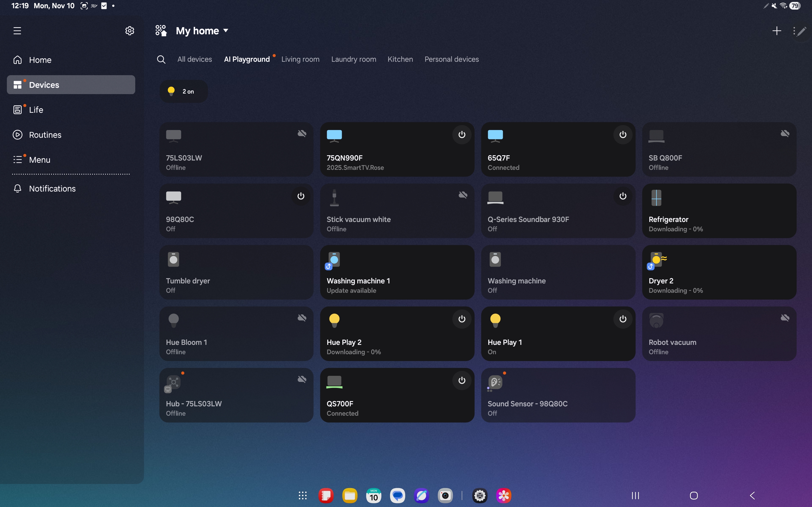Image resolution: width=812 pixels, height=507 pixels.
Task: Open Washing machine 1 update card
Action: pyautogui.click(x=397, y=272)
